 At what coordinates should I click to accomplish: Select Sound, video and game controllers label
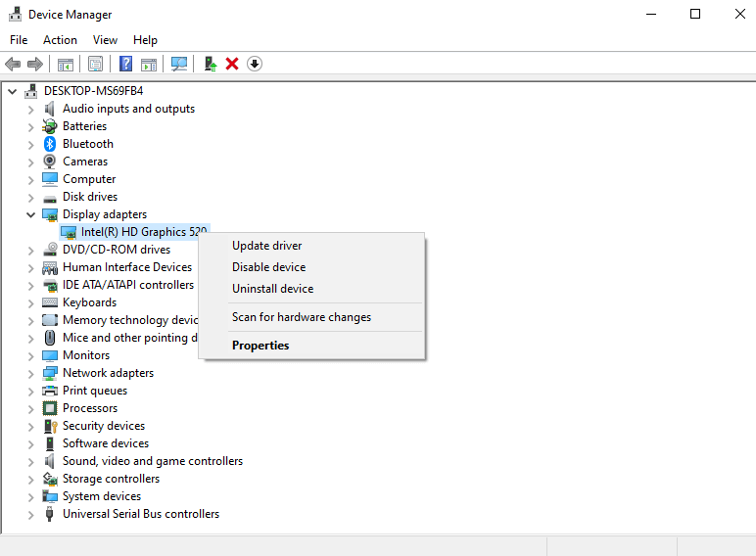click(153, 461)
